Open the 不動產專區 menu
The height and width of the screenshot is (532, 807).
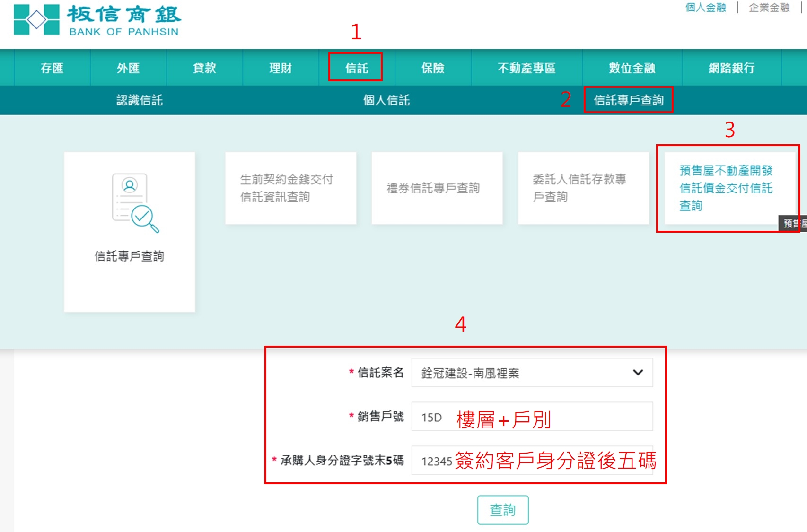(526, 68)
